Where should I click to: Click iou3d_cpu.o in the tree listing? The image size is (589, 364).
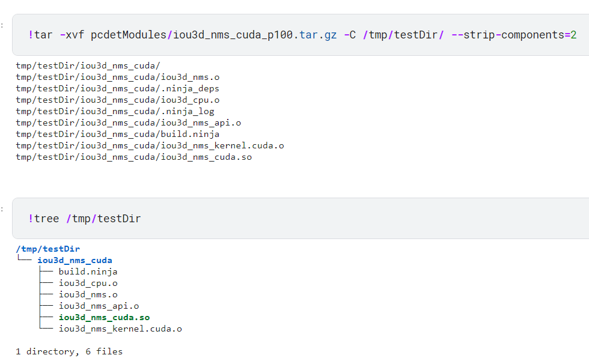point(88,283)
